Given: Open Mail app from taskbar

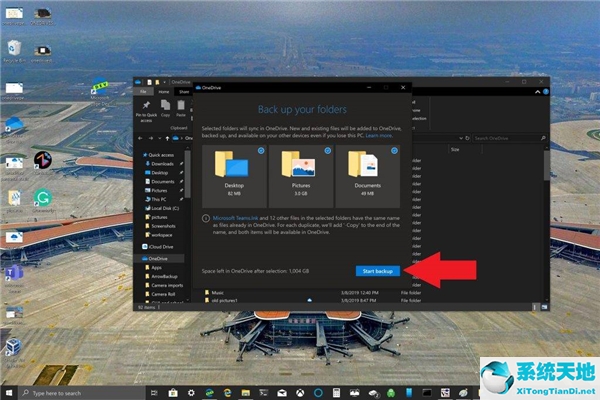Looking at the screenshot, I should tap(282, 393).
